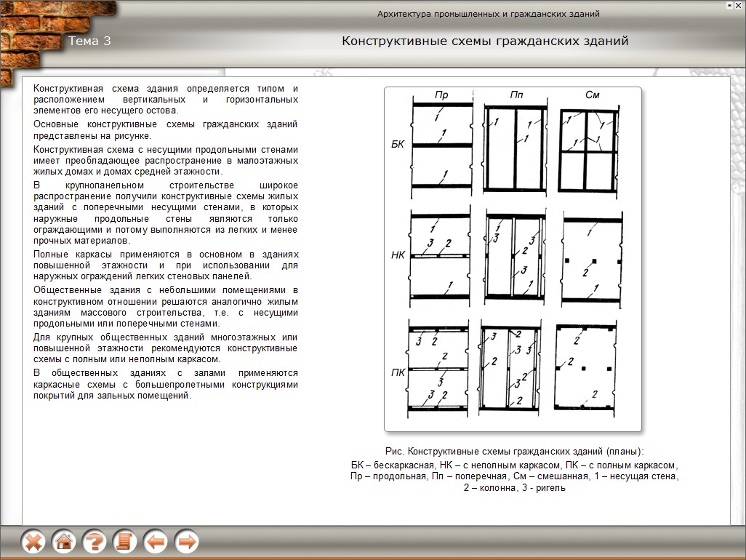Click the paragraph starting with "Полные каркасы"

coord(166,265)
